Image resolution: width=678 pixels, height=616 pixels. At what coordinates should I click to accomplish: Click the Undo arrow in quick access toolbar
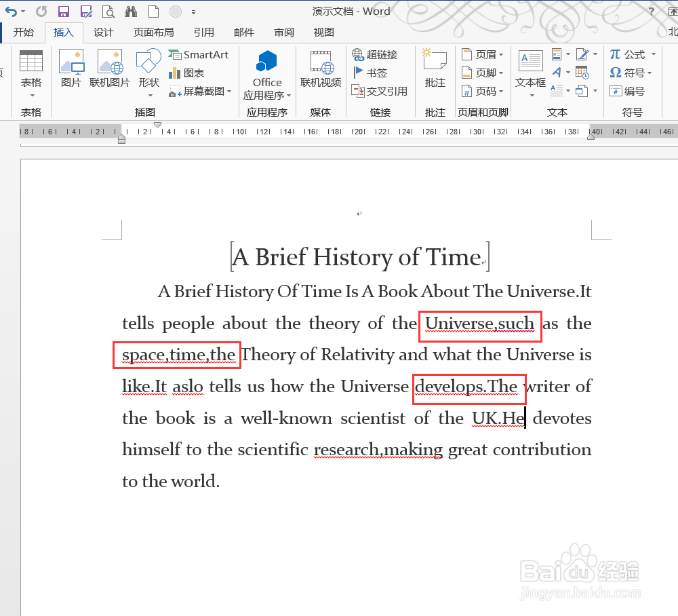[12, 12]
